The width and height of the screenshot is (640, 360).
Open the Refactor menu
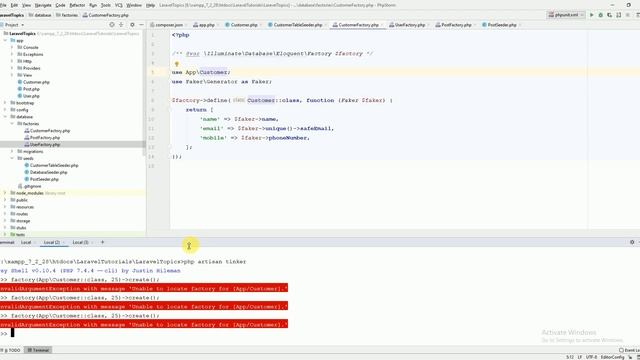pos(77,5)
